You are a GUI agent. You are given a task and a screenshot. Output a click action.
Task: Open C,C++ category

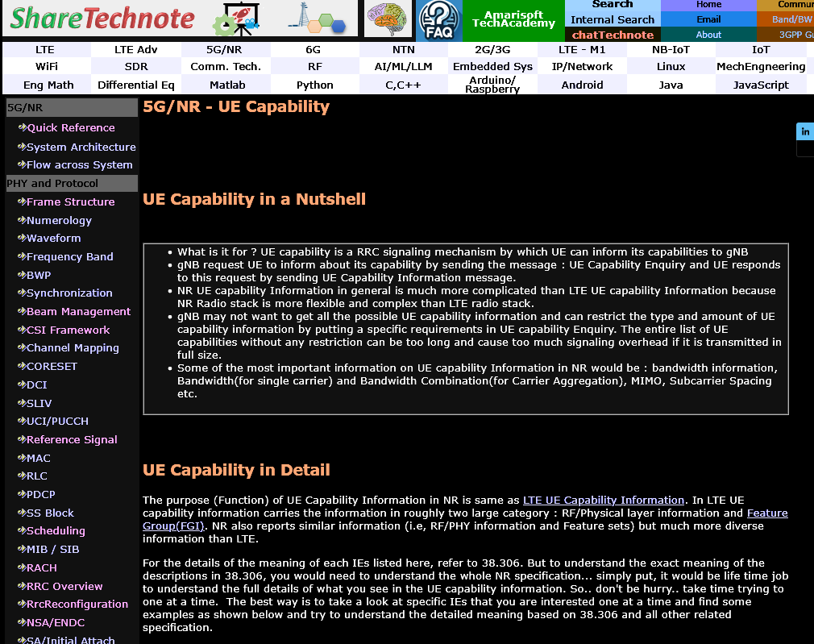pyautogui.click(x=403, y=85)
